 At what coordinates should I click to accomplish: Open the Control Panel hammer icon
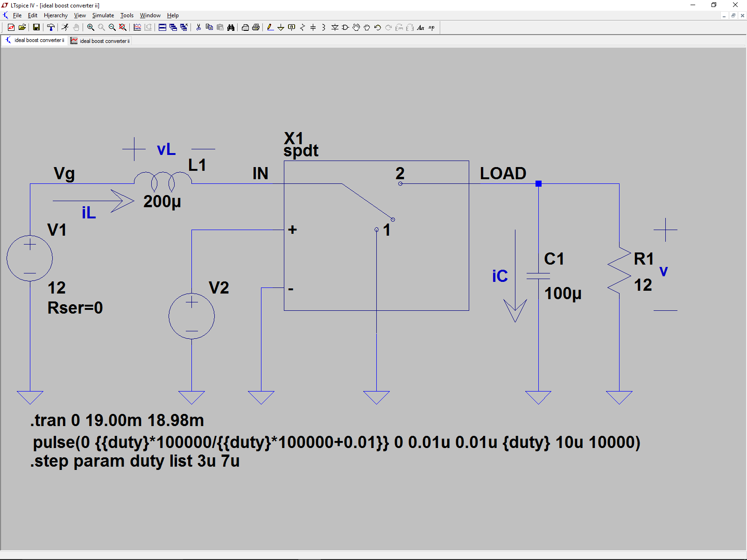pyautogui.click(x=51, y=28)
